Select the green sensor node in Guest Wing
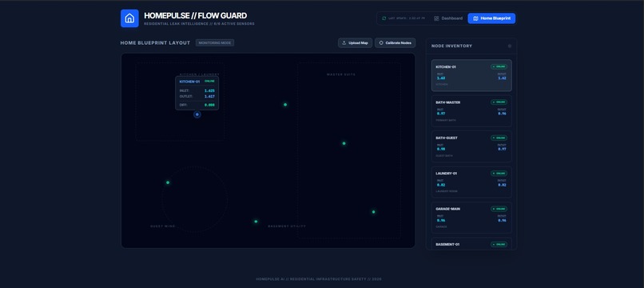 pyautogui.click(x=168, y=182)
